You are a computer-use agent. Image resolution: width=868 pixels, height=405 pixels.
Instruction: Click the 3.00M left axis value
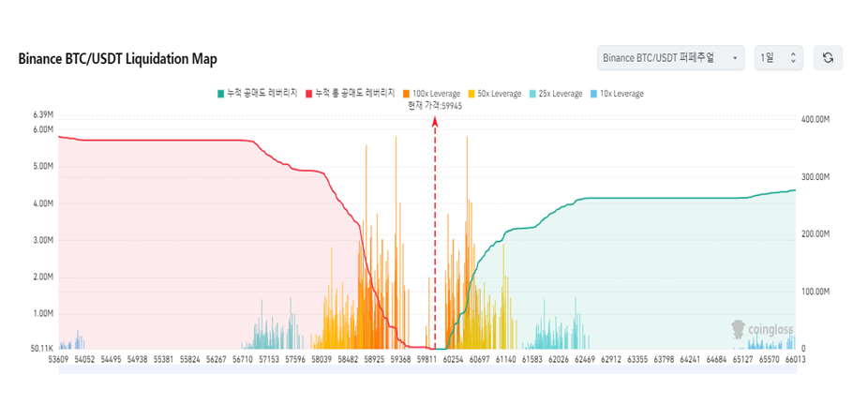(x=43, y=240)
